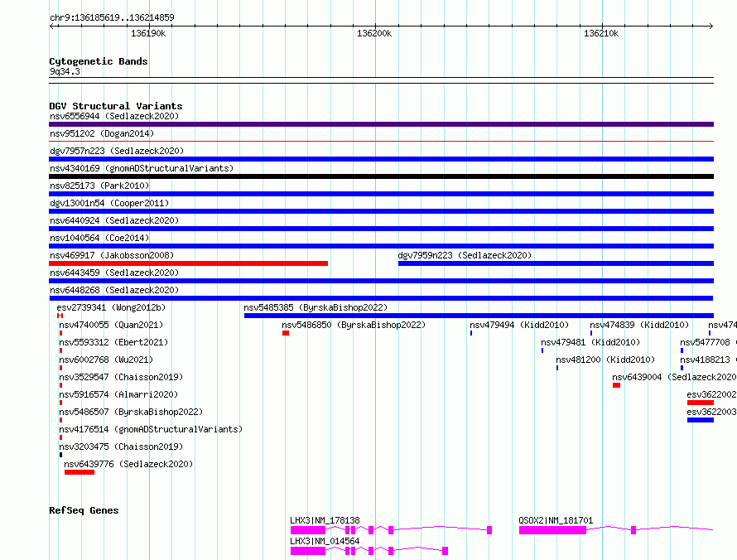This screenshot has width=737, height=560.
Task: Click dgv7959n223 (Sedlazeck2020) label
Action: (x=465, y=255)
